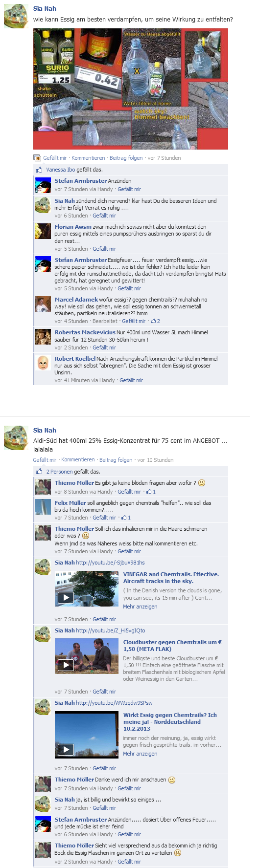The width and height of the screenshot is (259, 868).
Task: Click Sia Nah's avatar on the Aldi-Süd post
Action: [x=16, y=437]
